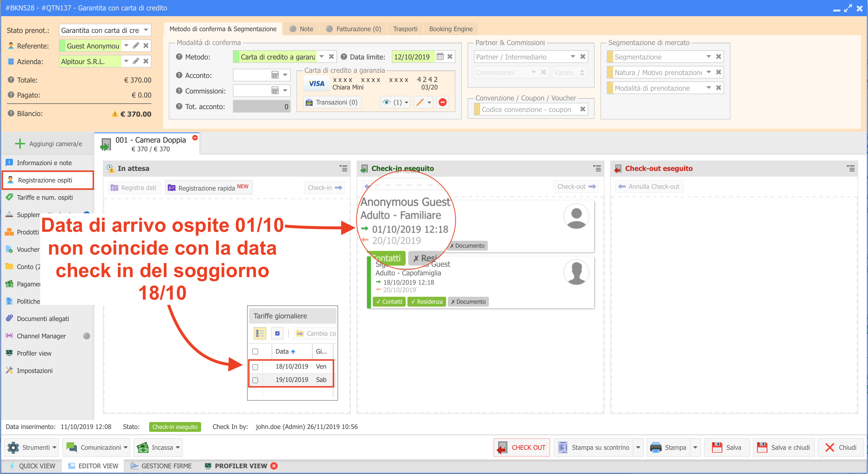Open Check-in eseguito column options menu

point(597,168)
